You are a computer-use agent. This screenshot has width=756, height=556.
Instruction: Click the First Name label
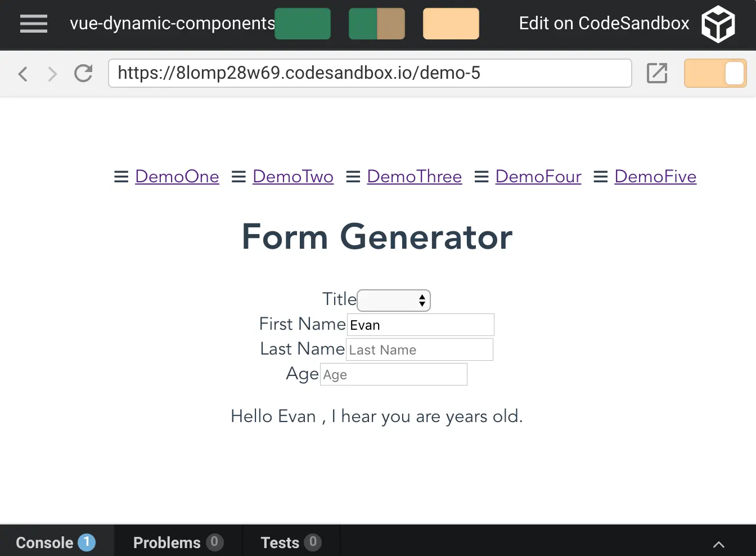pos(303,324)
